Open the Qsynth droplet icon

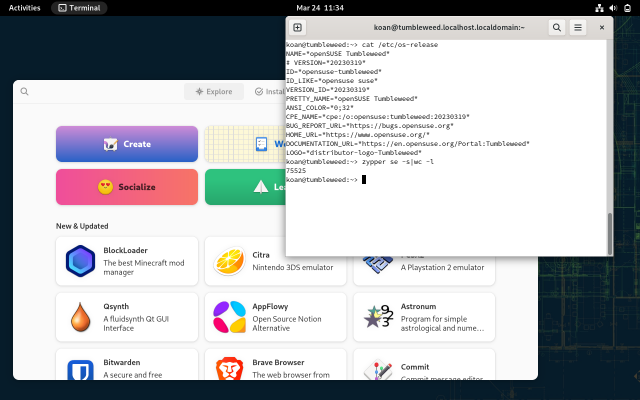click(x=80, y=317)
